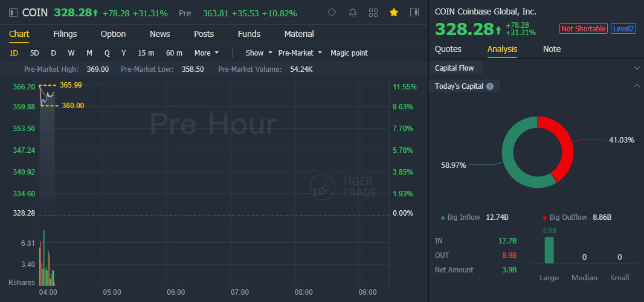Click the Pre-Market High value 369.00
This screenshot has height=302, width=644.
pyautogui.click(x=98, y=69)
